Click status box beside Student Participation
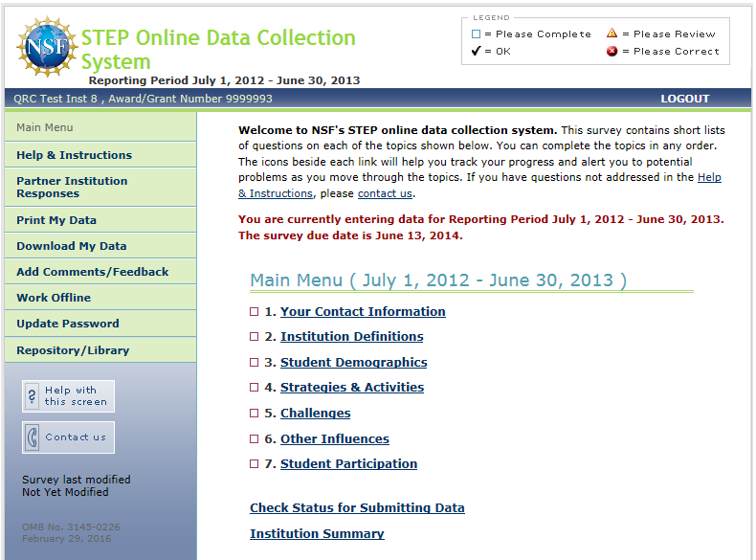756x560 pixels. (255, 463)
